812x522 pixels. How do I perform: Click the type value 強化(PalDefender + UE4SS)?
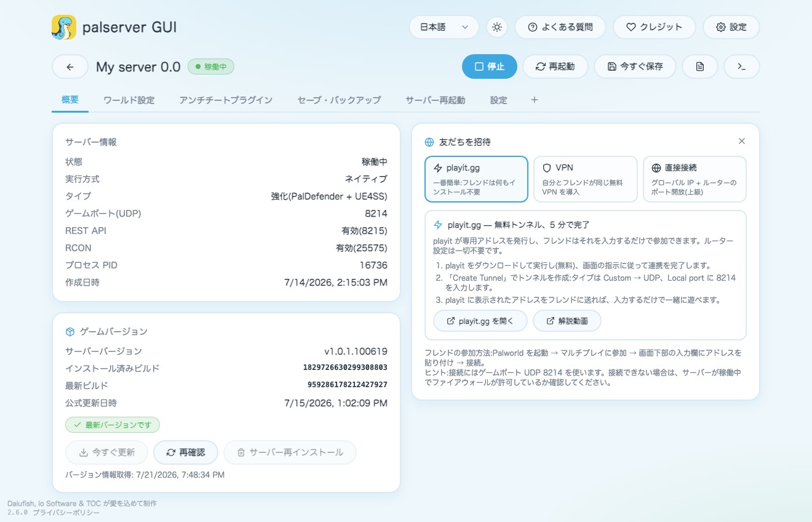tap(329, 196)
